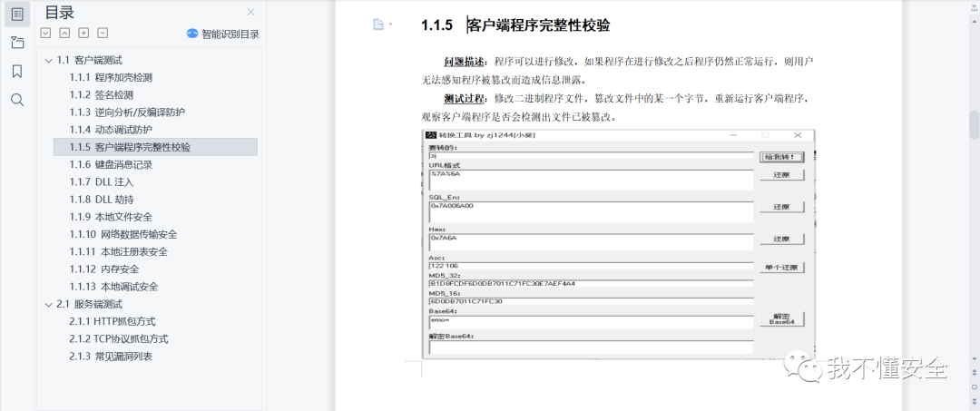Select the embedded 转换工具 screenshot image
Image resolution: width=980 pixels, height=411 pixels.
coord(619,244)
